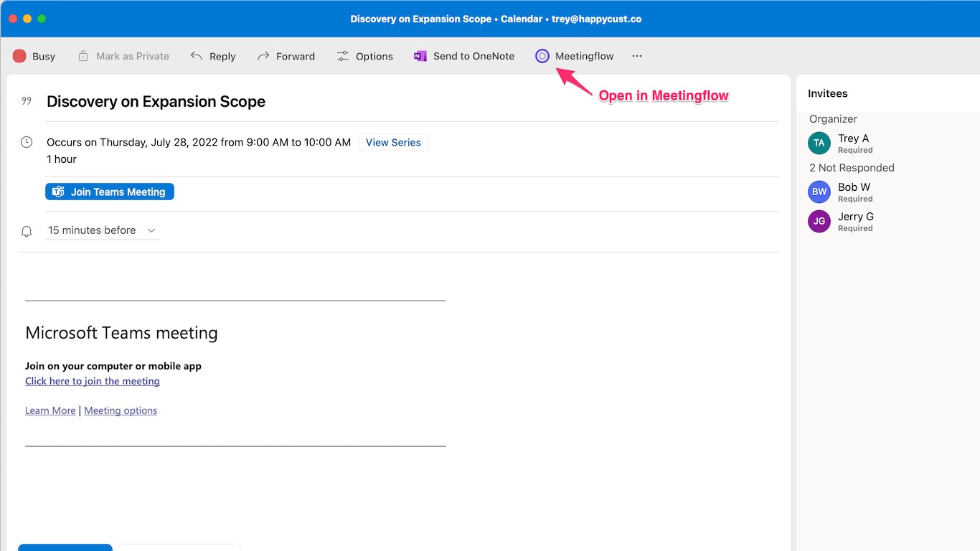Click Jerry G's JG avatar
The height and width of the screenshot is (551, 980).
click(x=819, y=221)
